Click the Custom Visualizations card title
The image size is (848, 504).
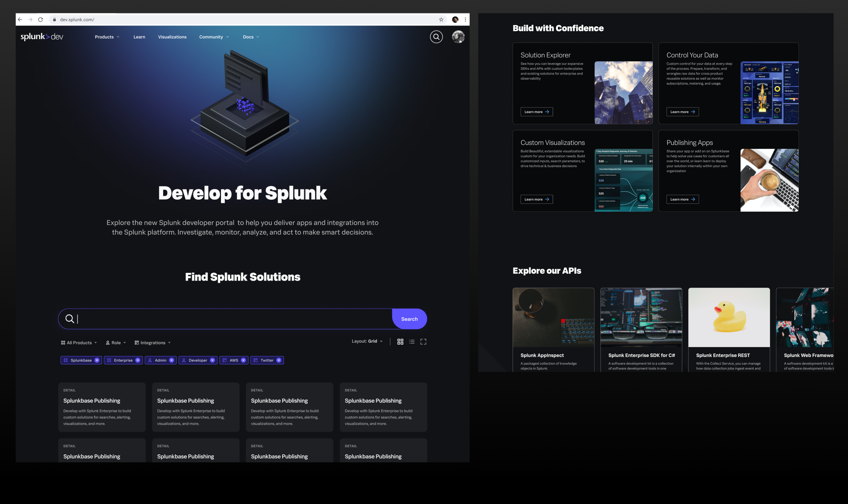pyautogui.click(x=553, y=143)
